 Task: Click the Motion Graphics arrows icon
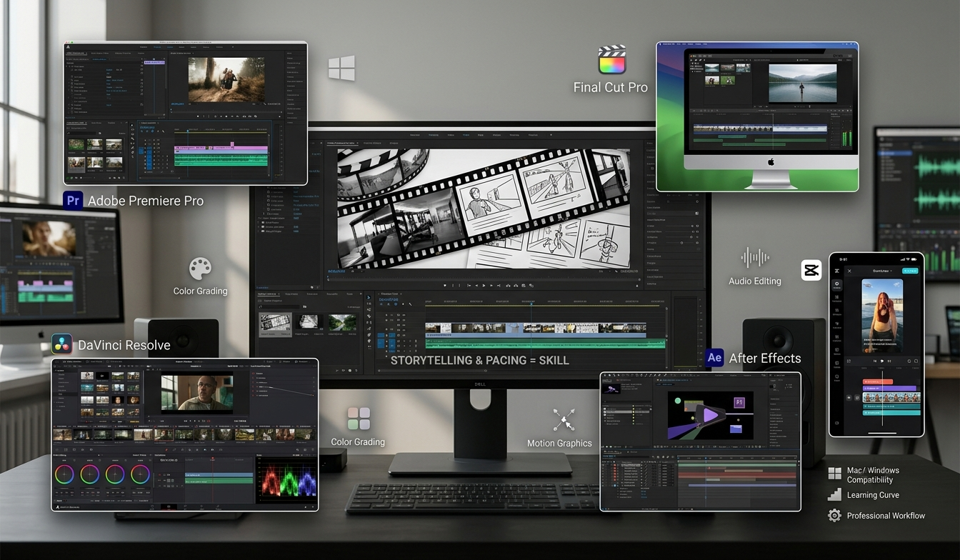coord(564,419)
